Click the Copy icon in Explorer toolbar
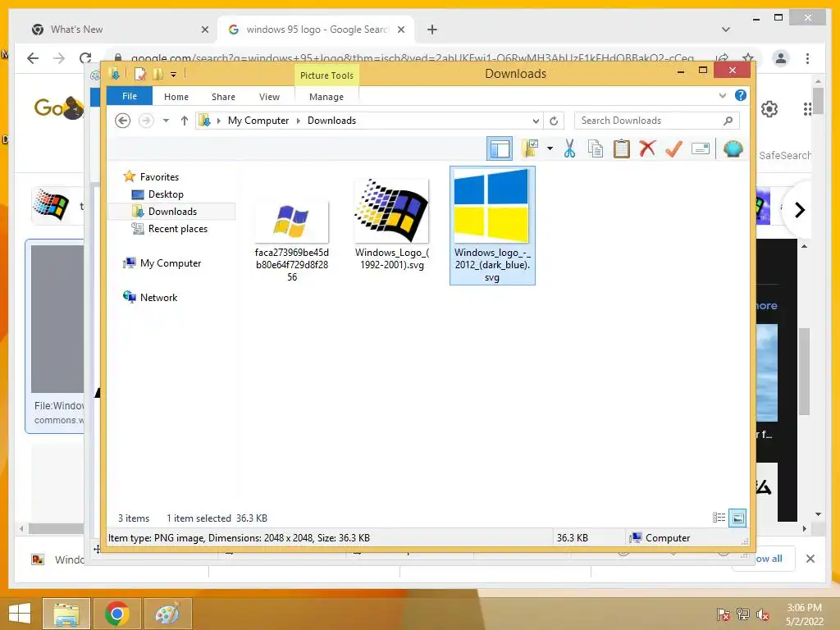This screenshot has height=630, width=840. [596, 148]
